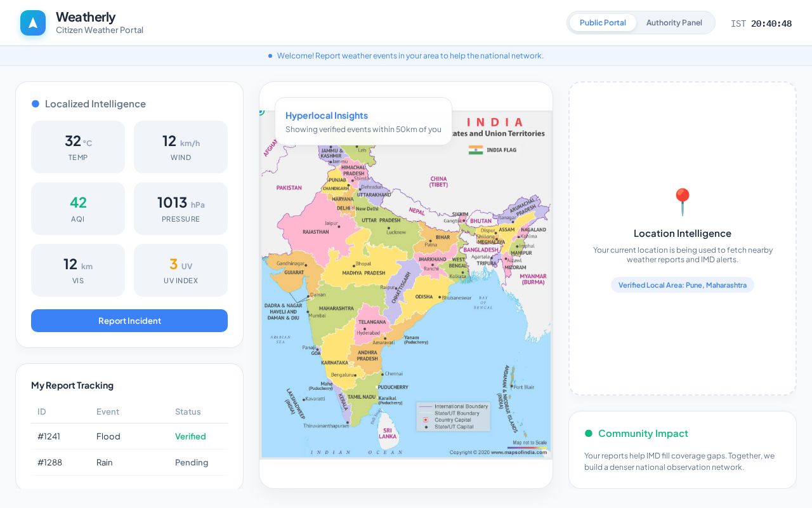Click the Weatherly logo icon

click(33, 23)
